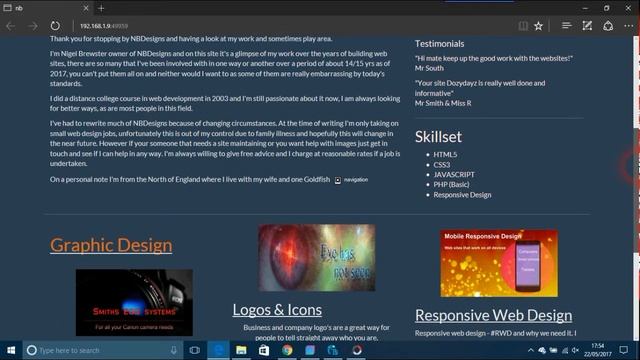Click the muted volume tray icon

tap(576, 350)
